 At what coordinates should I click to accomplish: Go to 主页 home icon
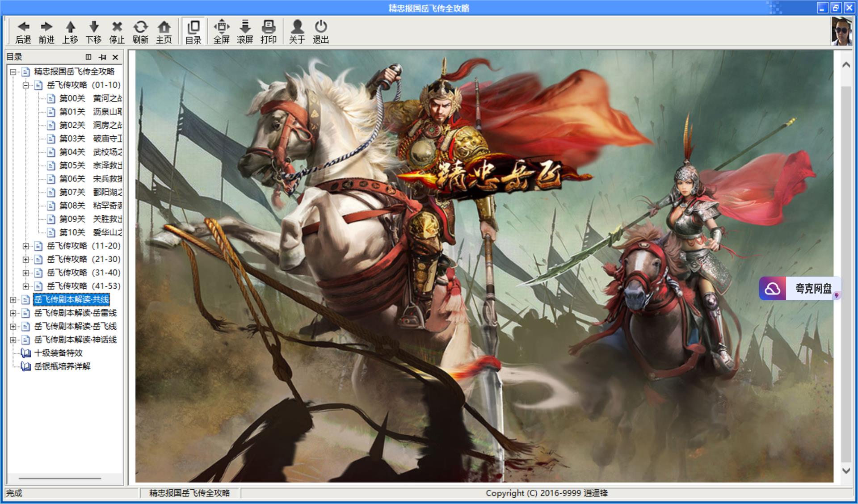164,27
